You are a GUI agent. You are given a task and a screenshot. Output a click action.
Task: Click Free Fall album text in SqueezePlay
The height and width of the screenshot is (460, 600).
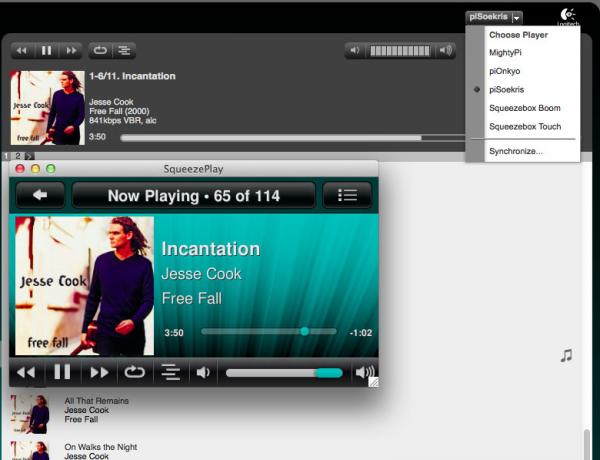click(x=192, y=299)
